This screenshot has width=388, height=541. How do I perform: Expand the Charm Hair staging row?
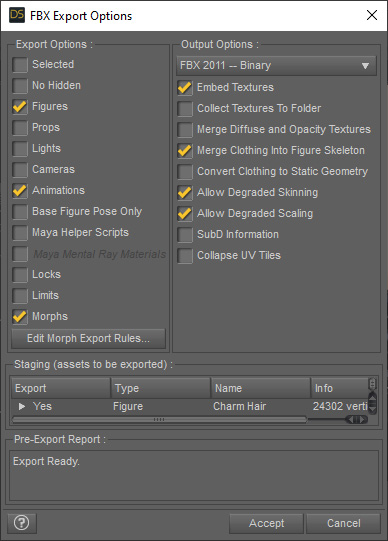coord(22,406)
